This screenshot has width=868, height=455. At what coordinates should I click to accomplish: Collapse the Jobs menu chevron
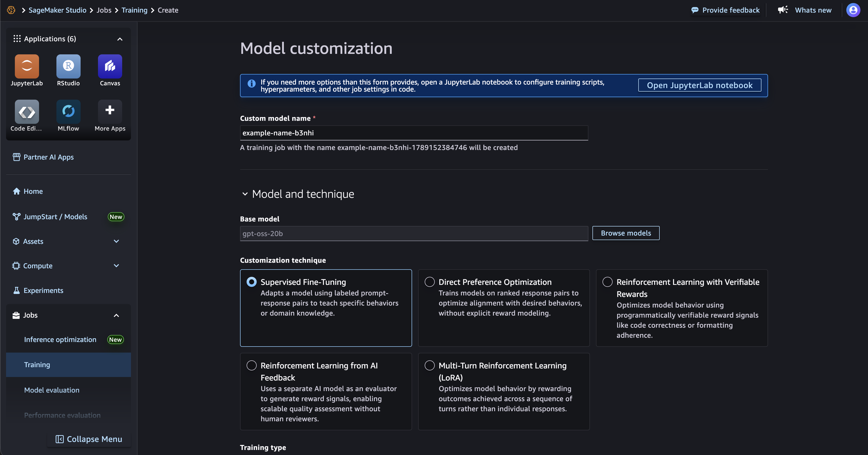tap(116, 315)
